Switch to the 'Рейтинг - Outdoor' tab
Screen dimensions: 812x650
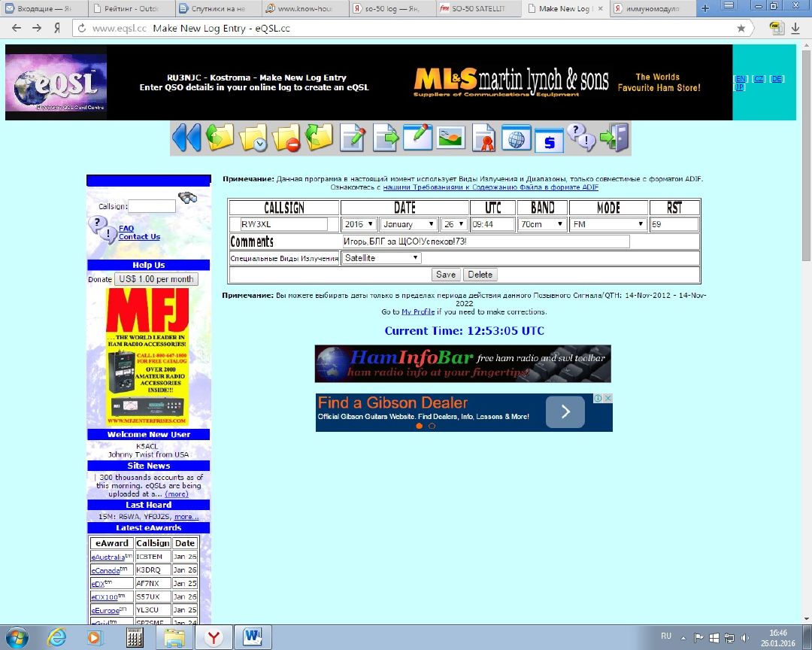click(x=131, y=8)
